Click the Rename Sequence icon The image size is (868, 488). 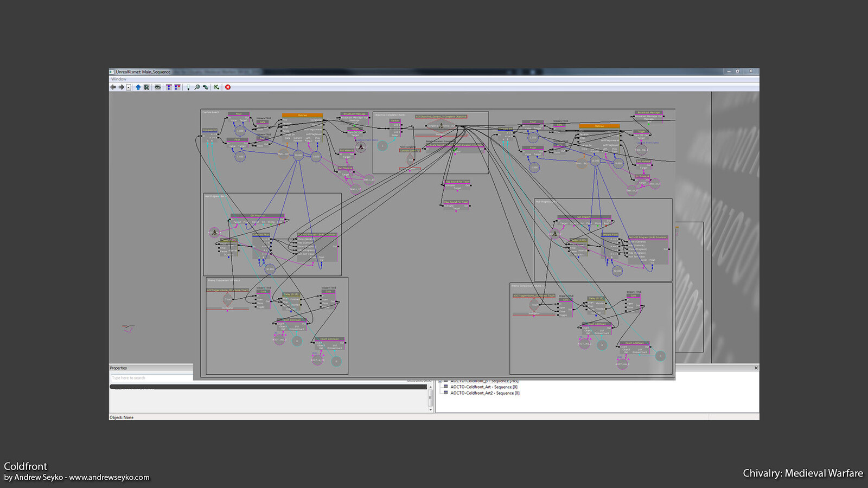146,87
